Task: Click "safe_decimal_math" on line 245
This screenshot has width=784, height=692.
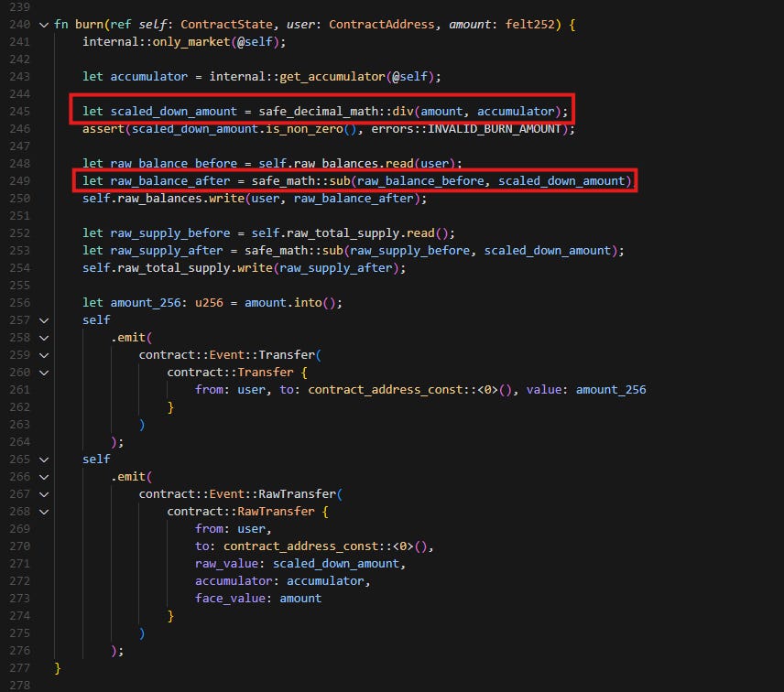Action: (318, 112)
